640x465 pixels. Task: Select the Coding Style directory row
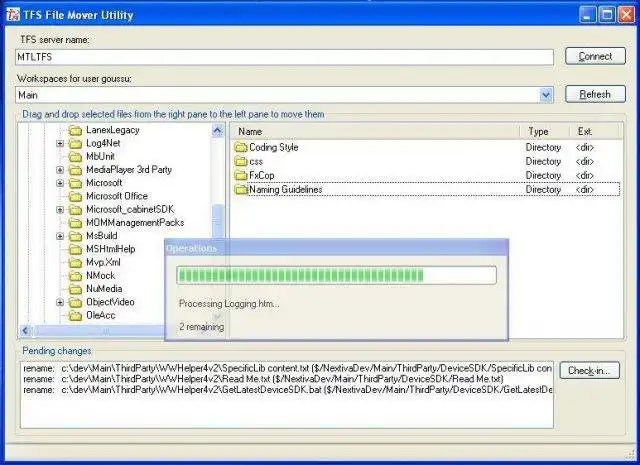pyautogui.click(x=427, y=147)
